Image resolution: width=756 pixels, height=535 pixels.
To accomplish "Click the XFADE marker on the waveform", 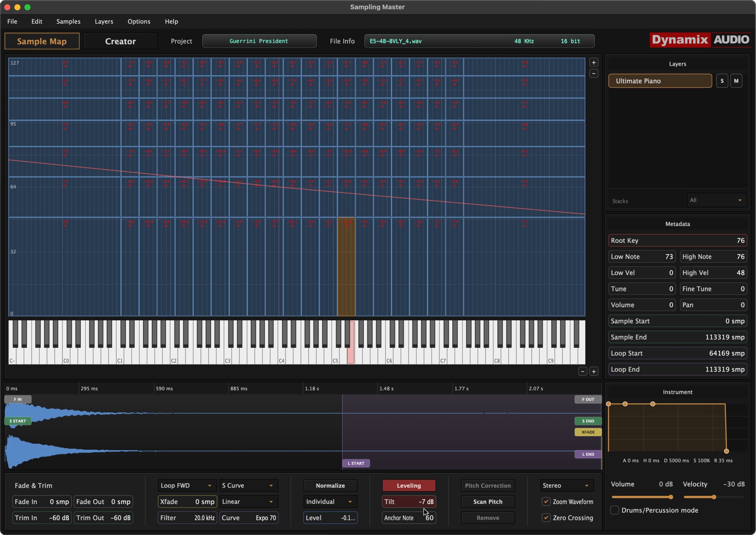I will click(588, 432).
